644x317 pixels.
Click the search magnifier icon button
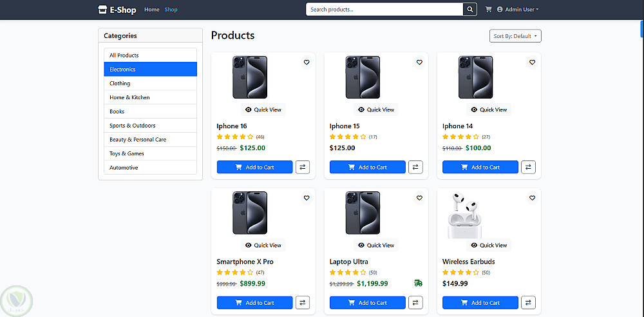click(x=471, y=10)
